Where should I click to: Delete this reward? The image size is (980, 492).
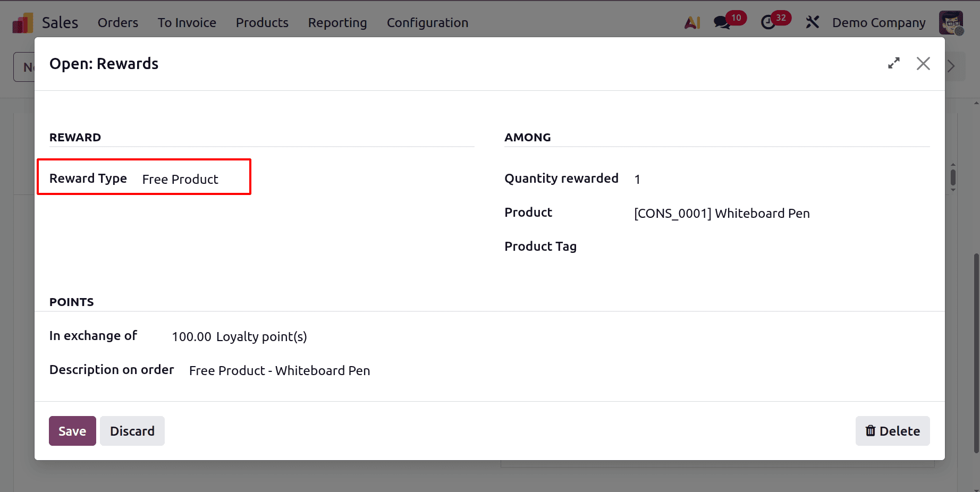[892, 431]
